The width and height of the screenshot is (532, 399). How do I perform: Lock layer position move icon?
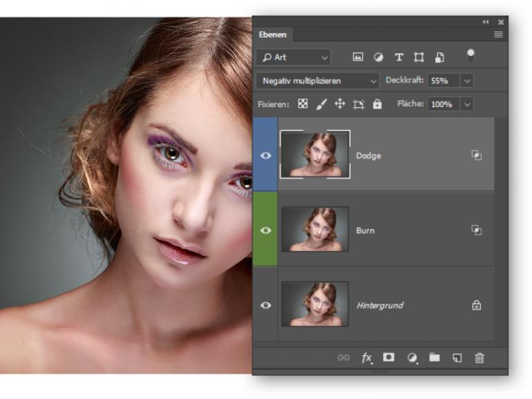(x=340, y=104)
